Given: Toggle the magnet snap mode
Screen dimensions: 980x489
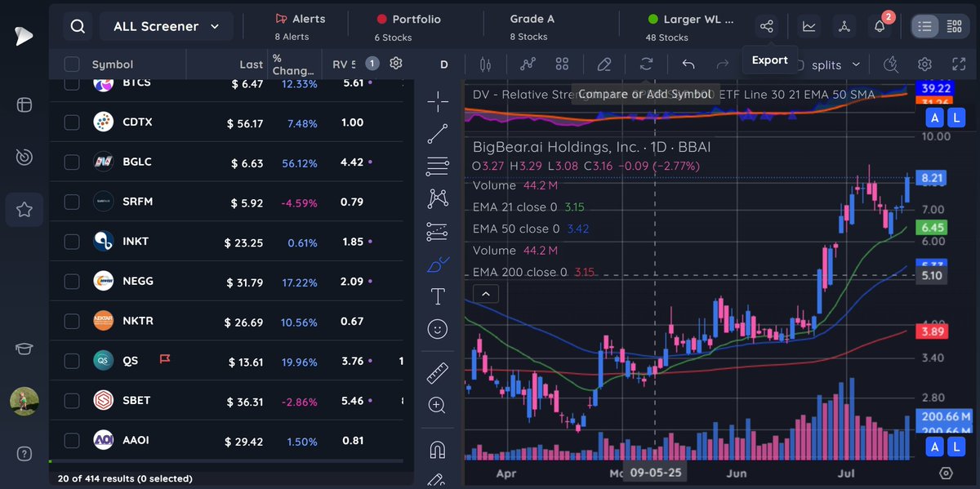Looking at the screenshot, I should click(x=438, y=449).
